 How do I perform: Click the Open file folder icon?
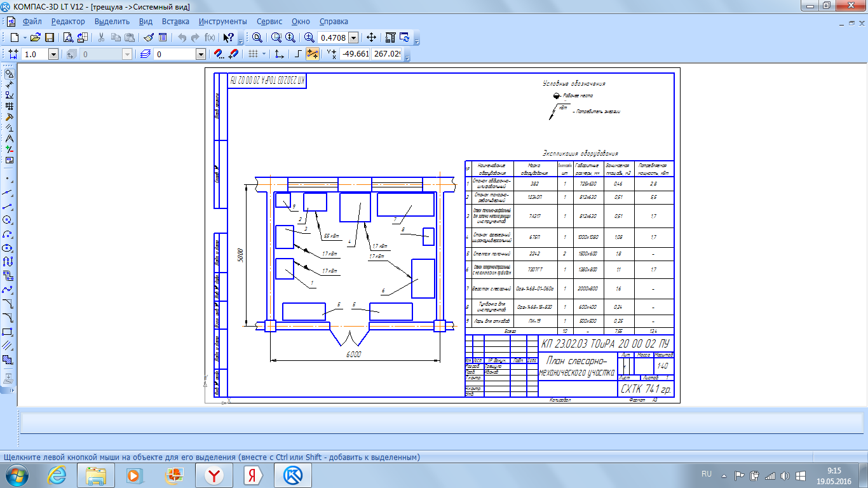[x=36, y=37]
